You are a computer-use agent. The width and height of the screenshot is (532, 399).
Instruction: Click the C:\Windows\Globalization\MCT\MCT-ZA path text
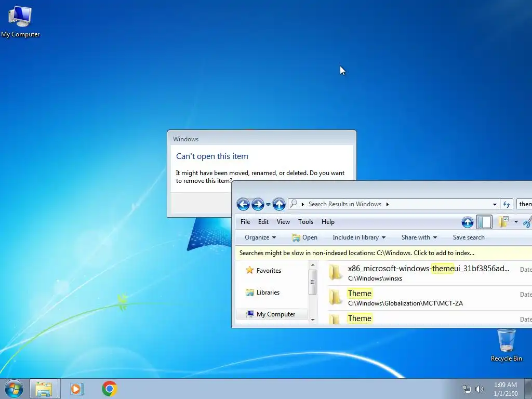[x=405, y=303]
